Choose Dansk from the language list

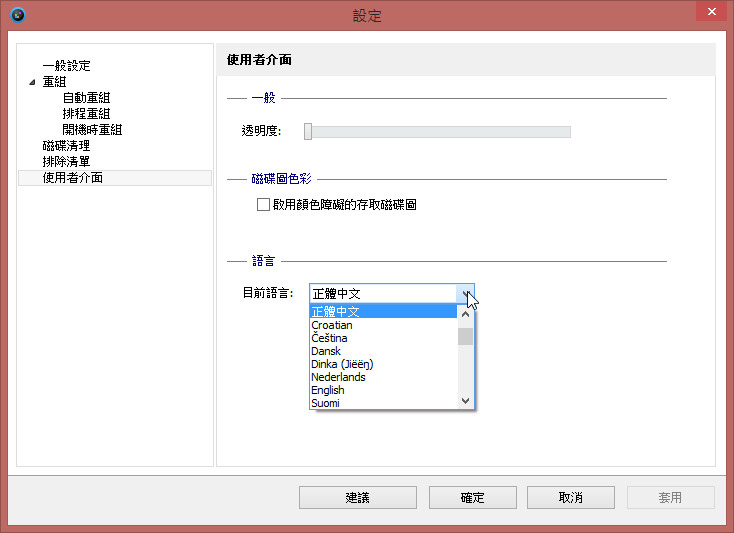pos(383,351)
